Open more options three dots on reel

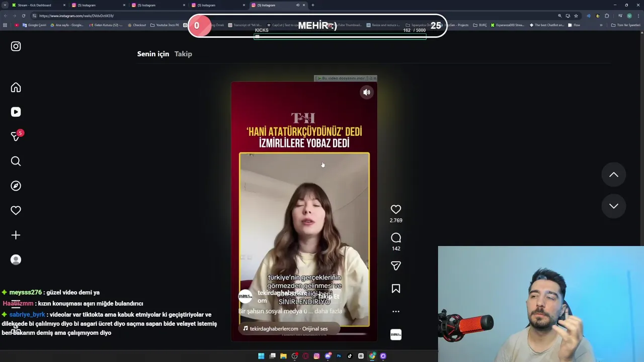pos(396,312)
